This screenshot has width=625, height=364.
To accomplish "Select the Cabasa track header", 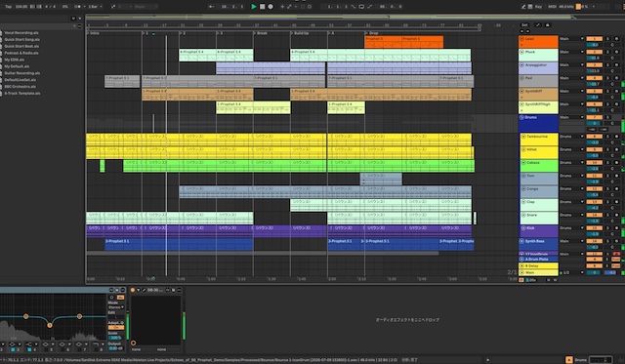I will click(539, 165).
